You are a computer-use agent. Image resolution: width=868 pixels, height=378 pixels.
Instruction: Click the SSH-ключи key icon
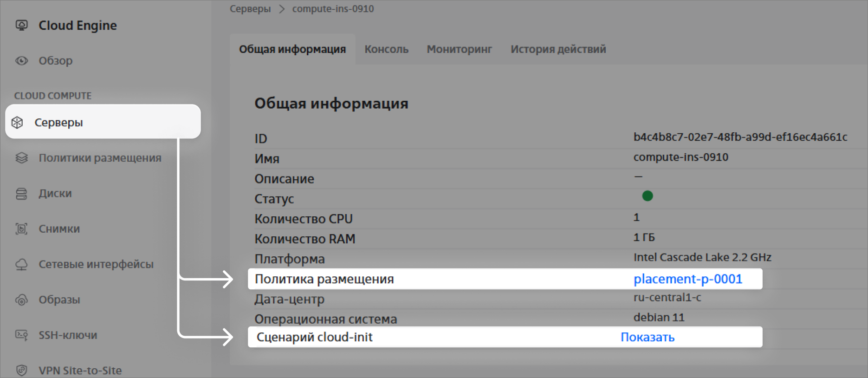(x=22, y=335)
